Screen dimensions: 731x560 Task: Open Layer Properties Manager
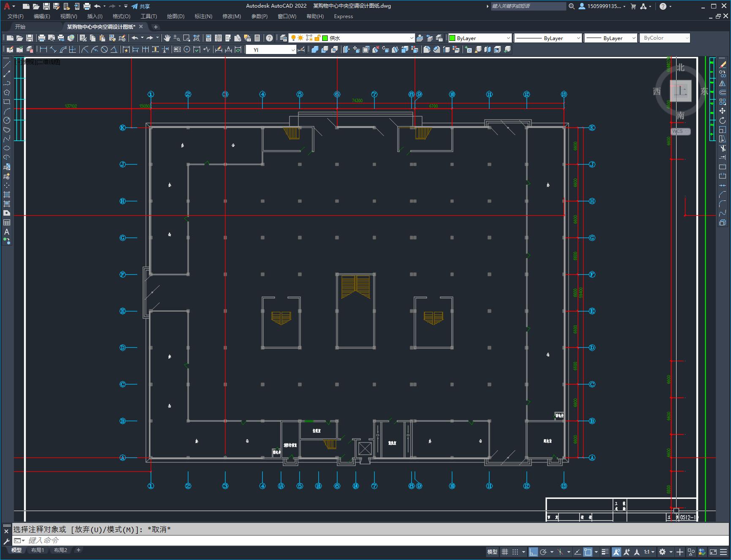coord(283,38)
